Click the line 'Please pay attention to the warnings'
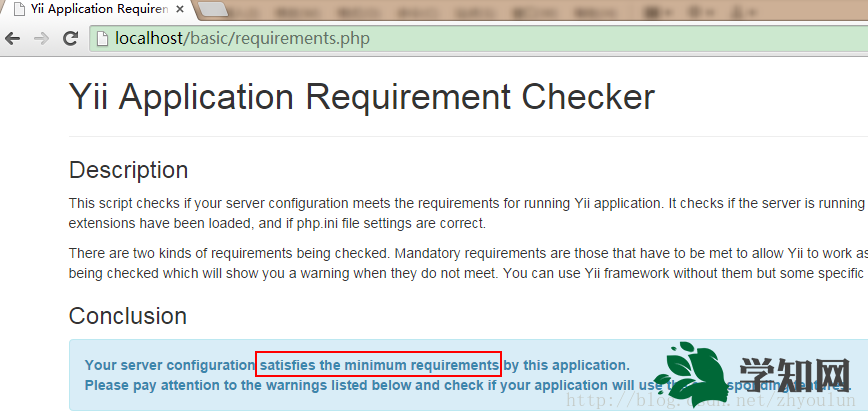The height and width of the screenshot is (420, 868). (x=468, y=385)
